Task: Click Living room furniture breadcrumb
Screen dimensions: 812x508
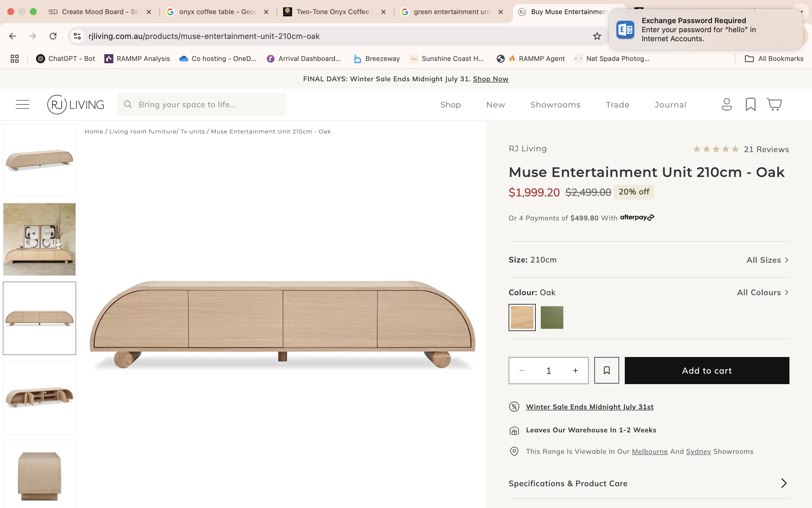Action: tap(143, 131)
